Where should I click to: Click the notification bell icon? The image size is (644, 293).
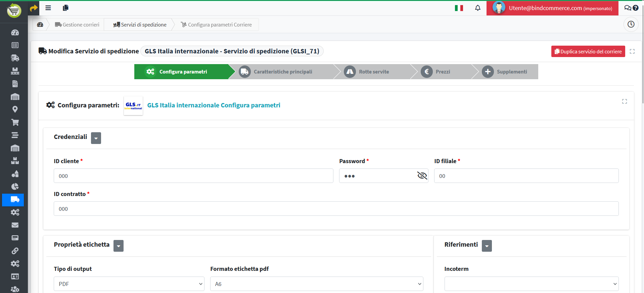[x=477, y=8]
